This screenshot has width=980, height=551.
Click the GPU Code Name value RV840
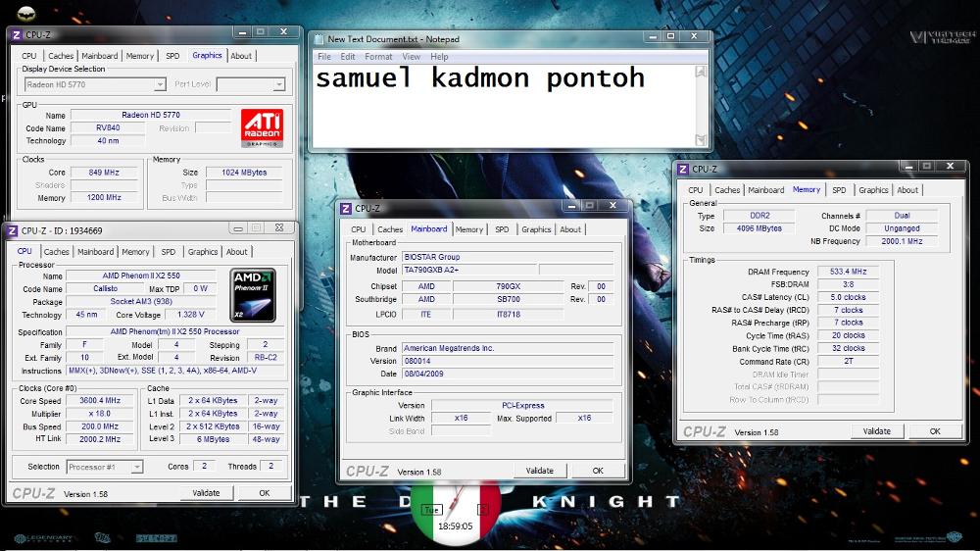108,127
